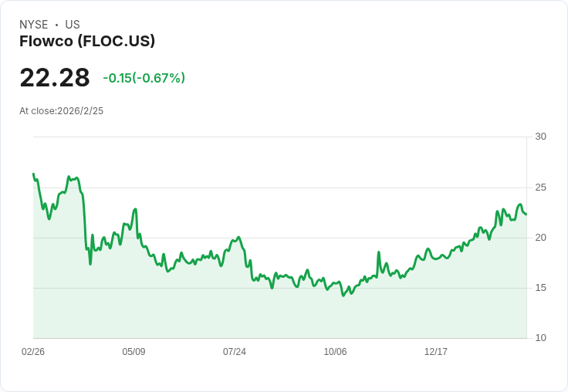Click the 30 price level axis label
The width and height of the screenshot is (568, 392).
[x=540, y=137]
